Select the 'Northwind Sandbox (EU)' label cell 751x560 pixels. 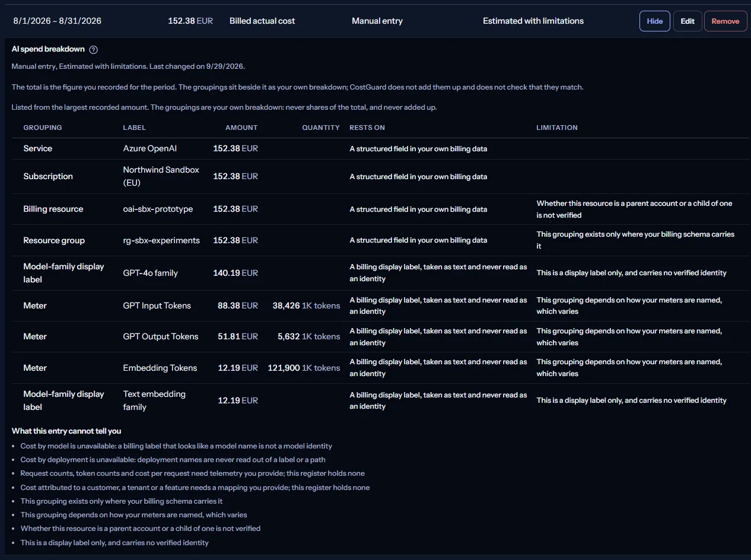[161, 176]
